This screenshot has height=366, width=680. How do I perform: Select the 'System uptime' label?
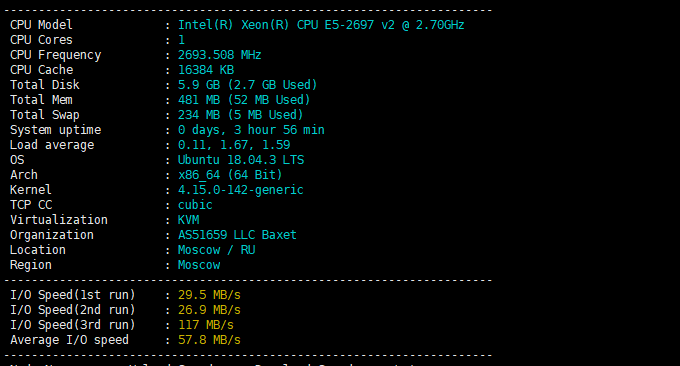coord(56,130)
